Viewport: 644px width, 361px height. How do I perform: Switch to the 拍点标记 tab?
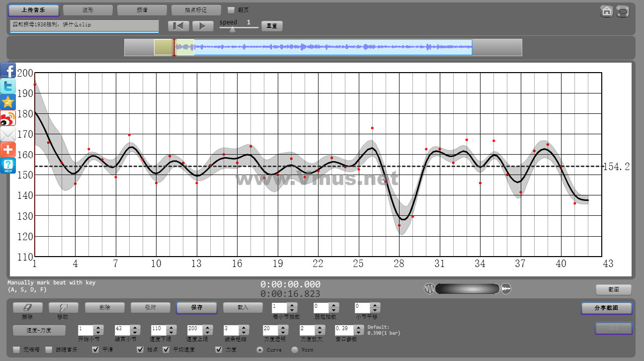[196, 10]
